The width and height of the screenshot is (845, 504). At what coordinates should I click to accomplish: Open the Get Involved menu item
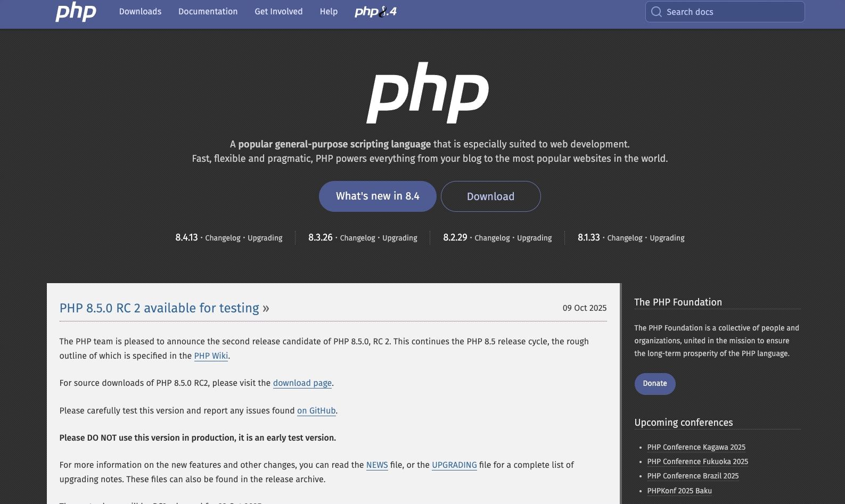[278, 12]
